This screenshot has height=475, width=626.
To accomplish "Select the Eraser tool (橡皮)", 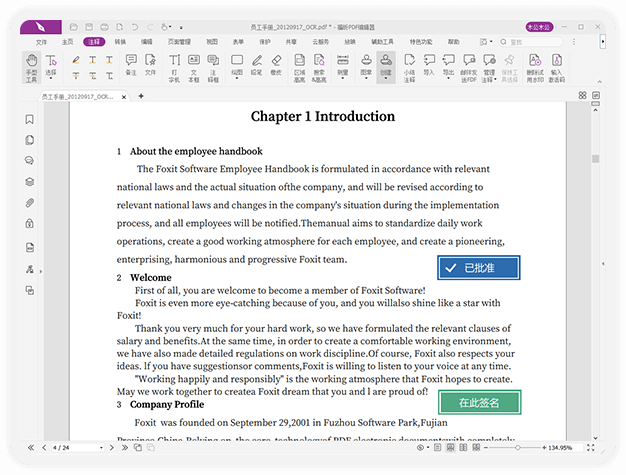I will tap(276, 65).
